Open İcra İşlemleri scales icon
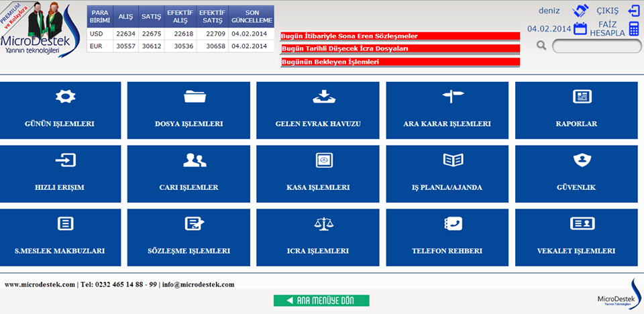 tap(324, 223)
